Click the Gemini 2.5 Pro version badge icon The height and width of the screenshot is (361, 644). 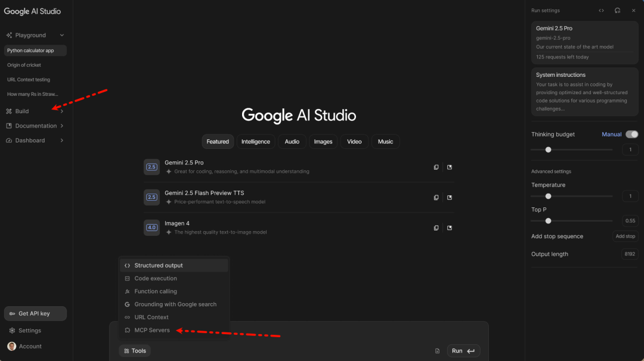[151, 167]
